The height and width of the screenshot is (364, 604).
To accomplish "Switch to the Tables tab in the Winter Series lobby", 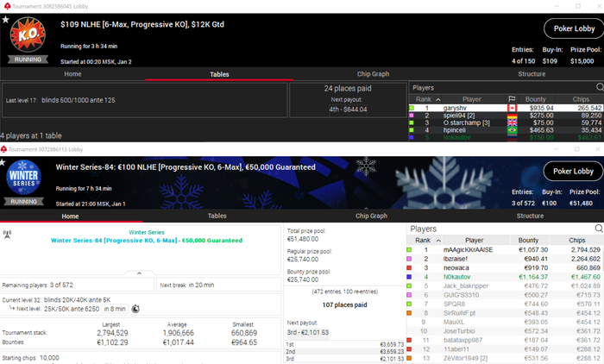I will click(217, 217).
